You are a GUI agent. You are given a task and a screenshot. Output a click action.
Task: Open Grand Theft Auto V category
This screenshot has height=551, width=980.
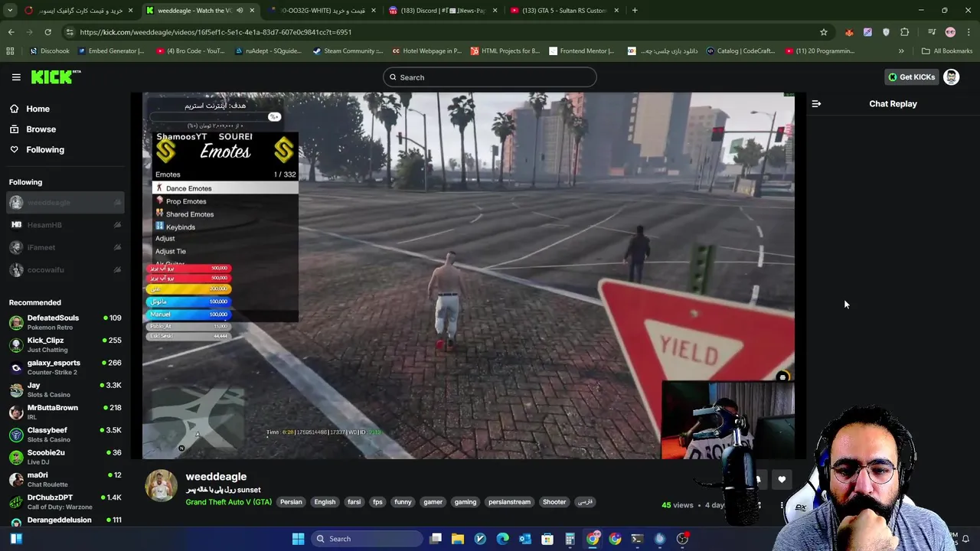(228, 502)
